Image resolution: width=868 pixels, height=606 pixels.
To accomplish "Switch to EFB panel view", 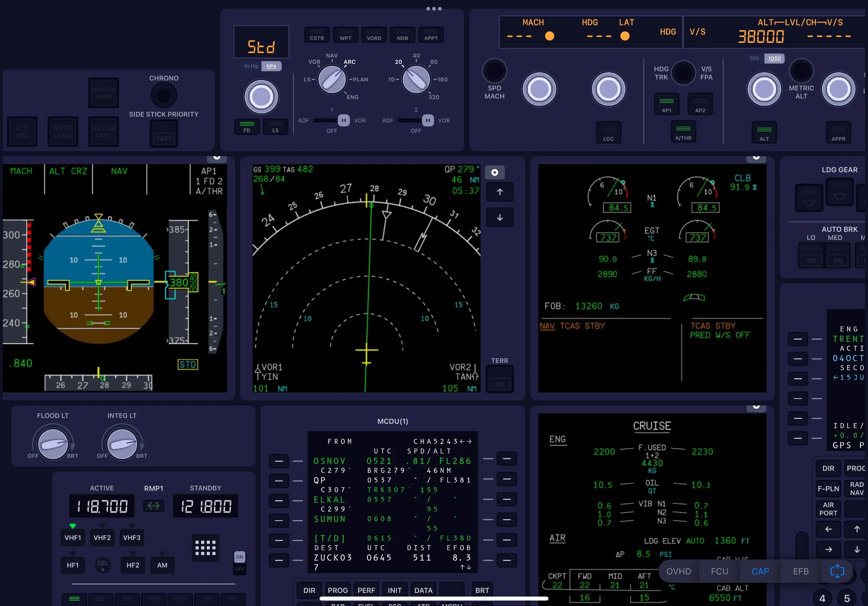I will coord(801,571).
